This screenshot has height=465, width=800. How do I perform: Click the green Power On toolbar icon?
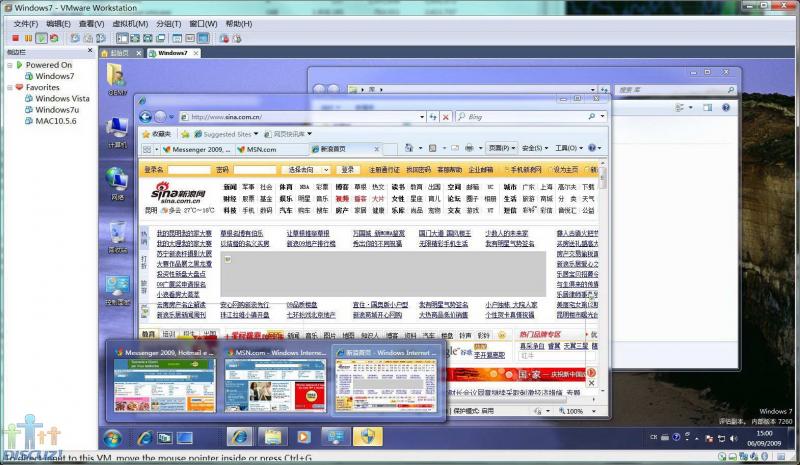[x=41, y=38]
